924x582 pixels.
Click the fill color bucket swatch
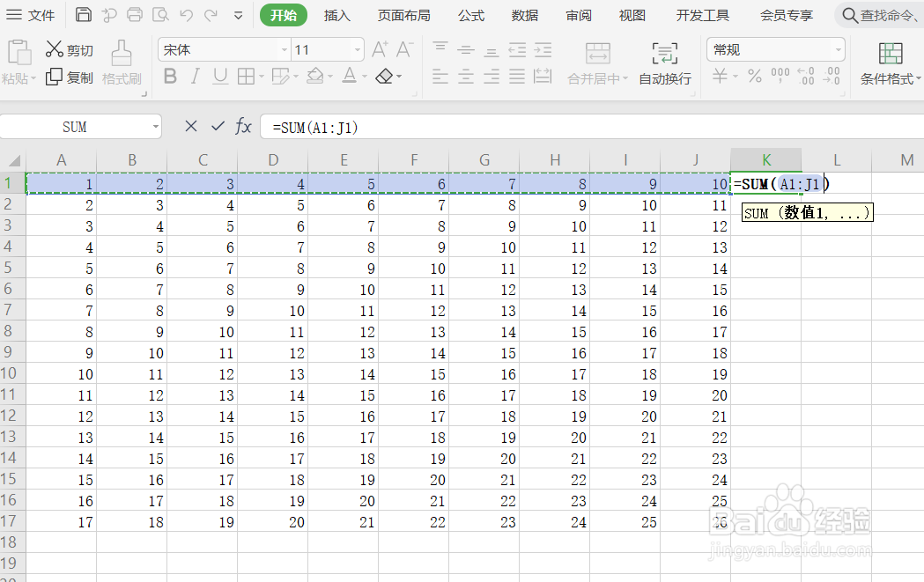pyautogui.click(x=315, y=76)
